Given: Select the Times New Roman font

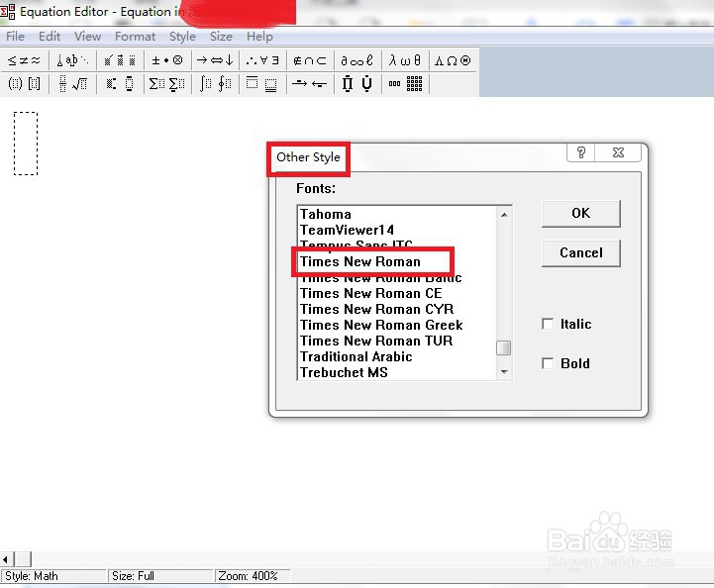Looking at the screenshot, I should coord(397,261).
